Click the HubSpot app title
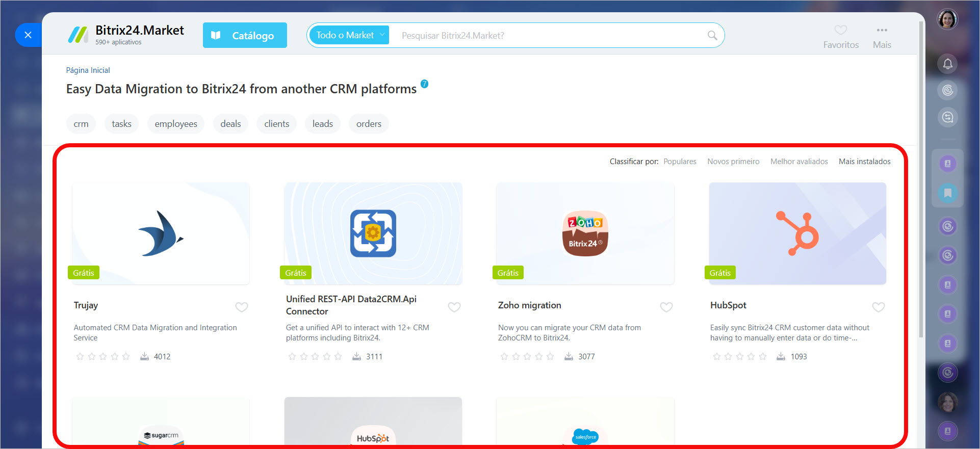980x449 pixels. [728, 305]
